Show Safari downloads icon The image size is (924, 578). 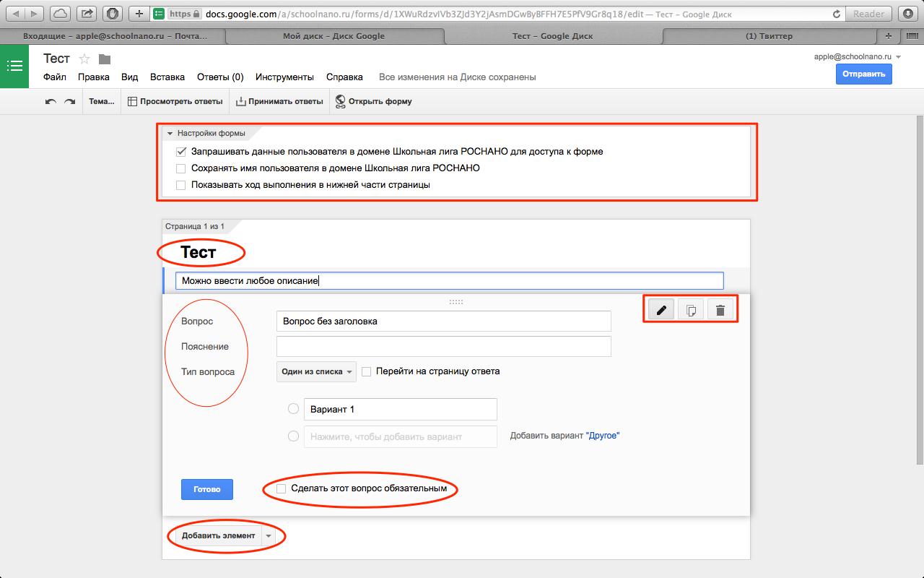(907, 13)
